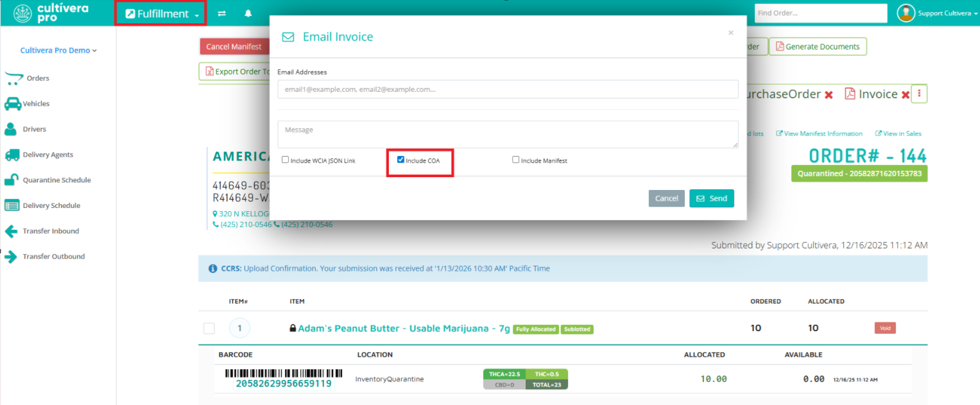This screenshot has height=405, width=980.
Task: Select checkbox for item 1 row
Action: click(209, 329)
